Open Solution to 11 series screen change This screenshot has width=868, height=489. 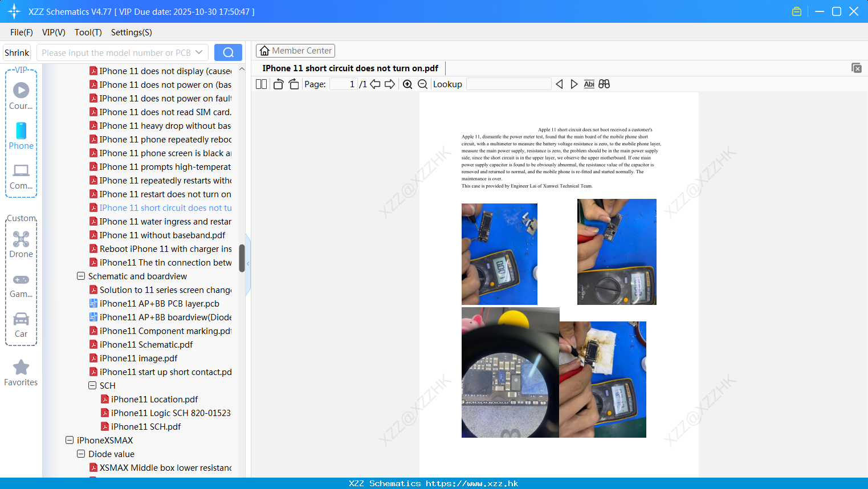[x=165, y=290]
